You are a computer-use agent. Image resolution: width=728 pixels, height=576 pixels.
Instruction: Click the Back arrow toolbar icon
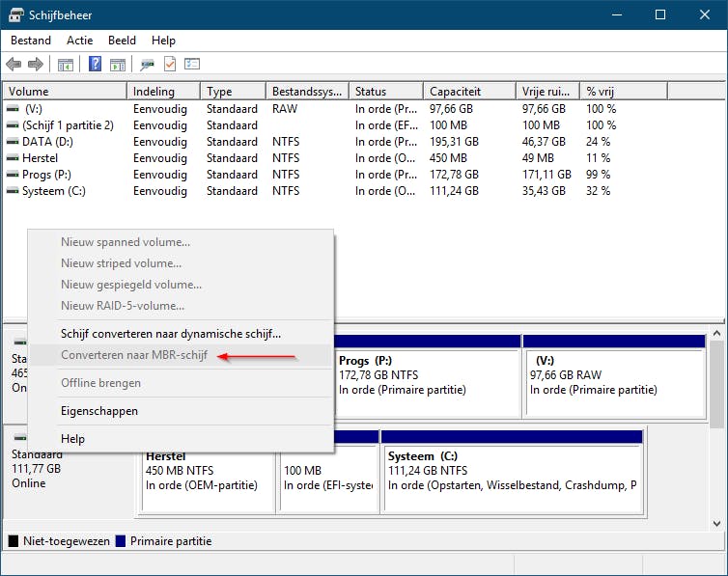(14, 65)
